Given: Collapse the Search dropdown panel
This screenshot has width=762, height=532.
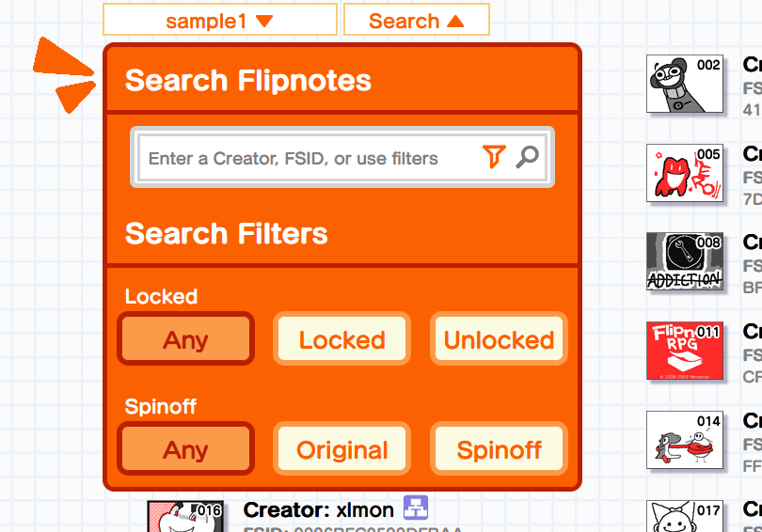Looking at the screenshot, I should click(x=417, y=20).
